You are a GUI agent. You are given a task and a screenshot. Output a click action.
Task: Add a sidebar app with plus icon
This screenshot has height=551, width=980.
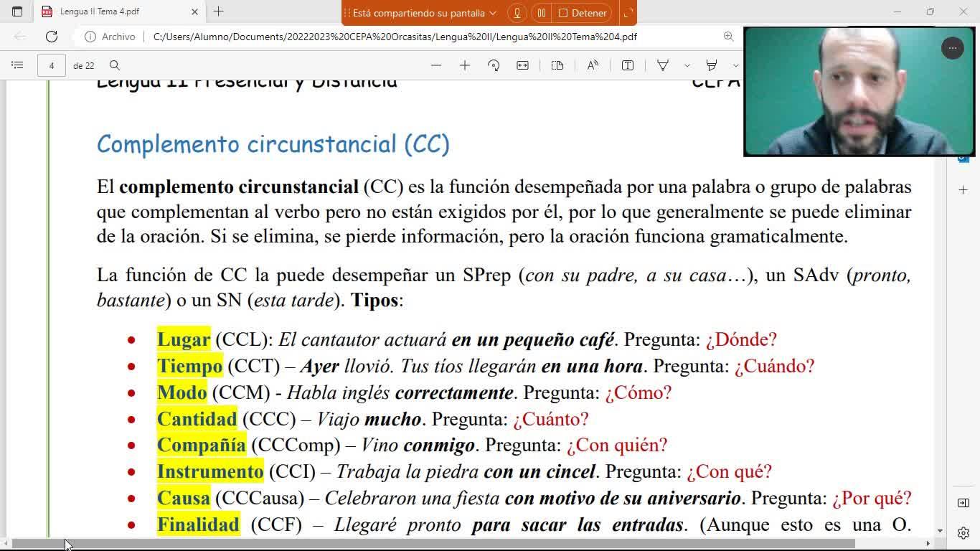963,190
